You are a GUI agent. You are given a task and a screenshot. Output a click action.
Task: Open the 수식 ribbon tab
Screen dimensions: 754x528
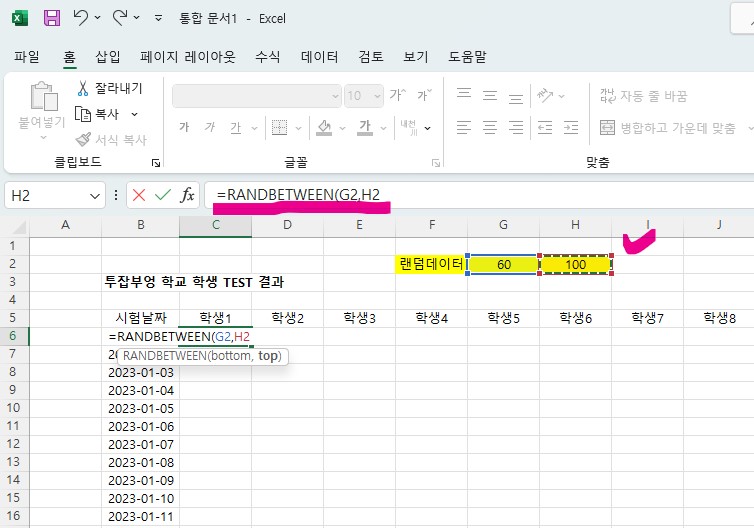pyautogui.click(x=267, y=57)
